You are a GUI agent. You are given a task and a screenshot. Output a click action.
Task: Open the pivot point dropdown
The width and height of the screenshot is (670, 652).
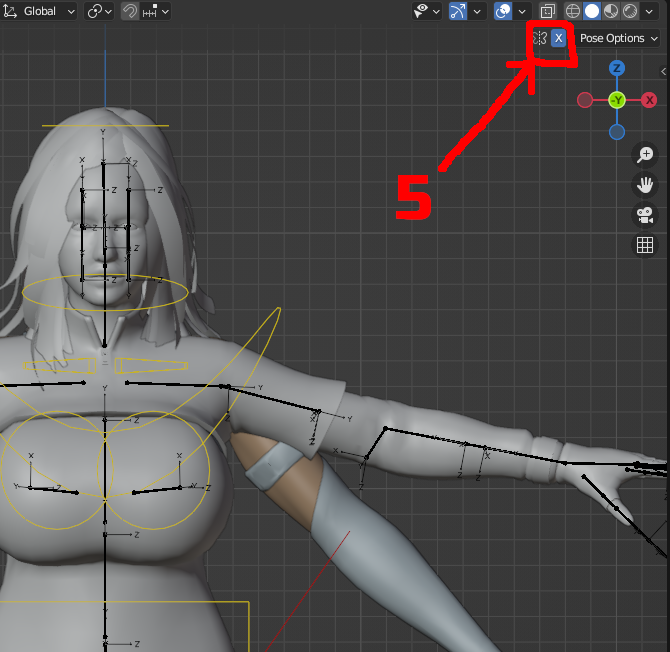tap(99, 11)
